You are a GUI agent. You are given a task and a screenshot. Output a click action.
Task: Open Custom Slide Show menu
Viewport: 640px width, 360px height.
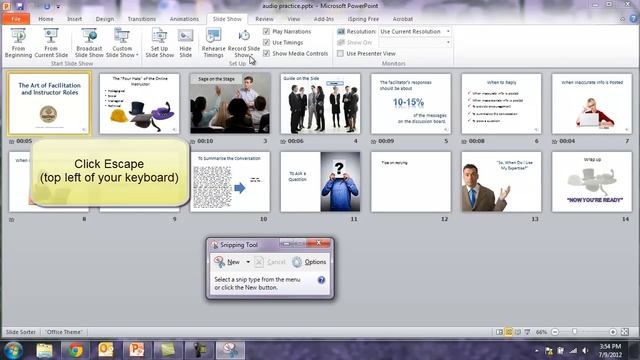coord(122,43)
